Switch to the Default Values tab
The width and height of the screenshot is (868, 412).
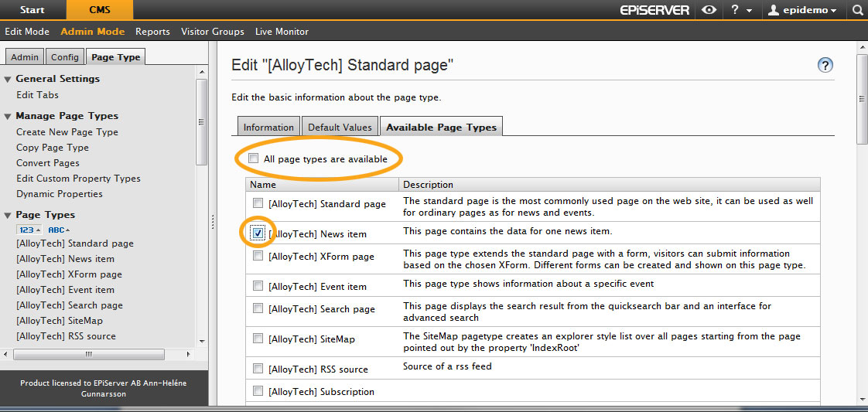340,127
